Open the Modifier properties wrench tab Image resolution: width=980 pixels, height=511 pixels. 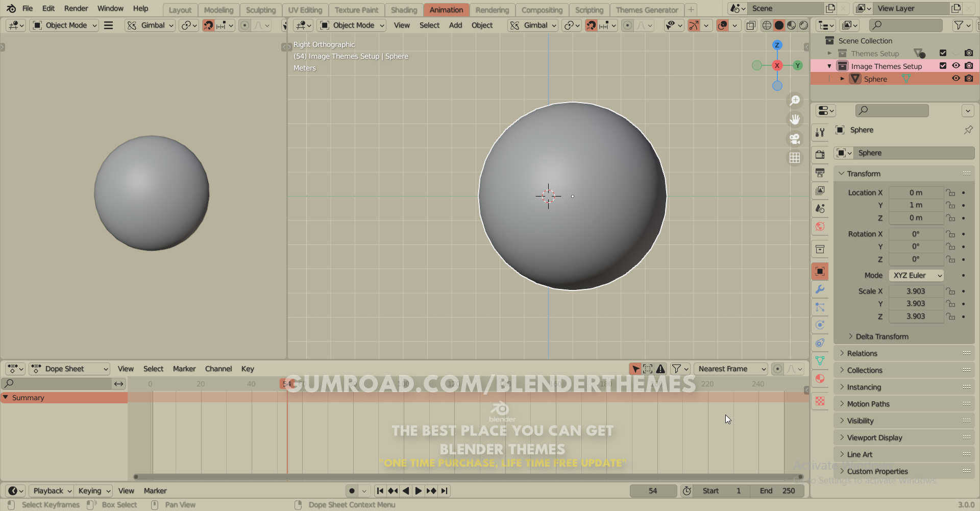tap(820, 289)
